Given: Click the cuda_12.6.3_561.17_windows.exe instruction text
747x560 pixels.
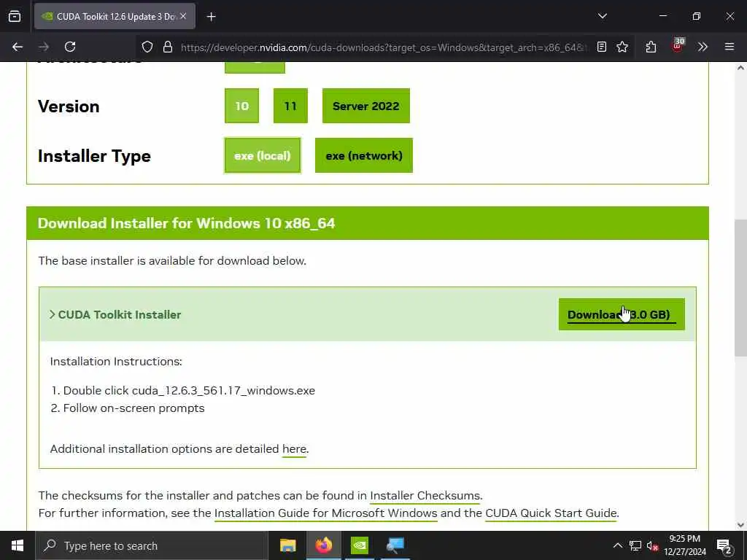Looking at the screenshot, I should 223,391.
